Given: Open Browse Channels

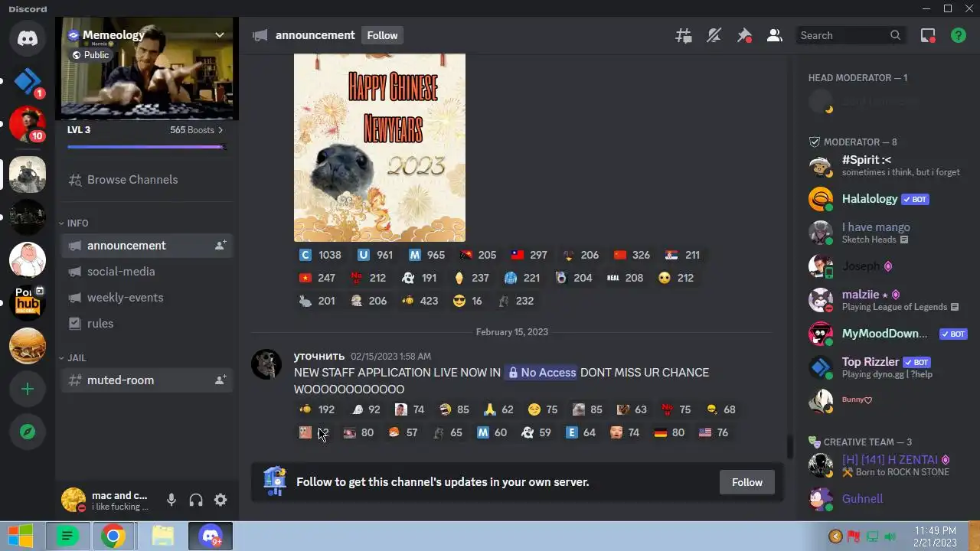Looking at the screenshot, I should click(x=146, y=180).
